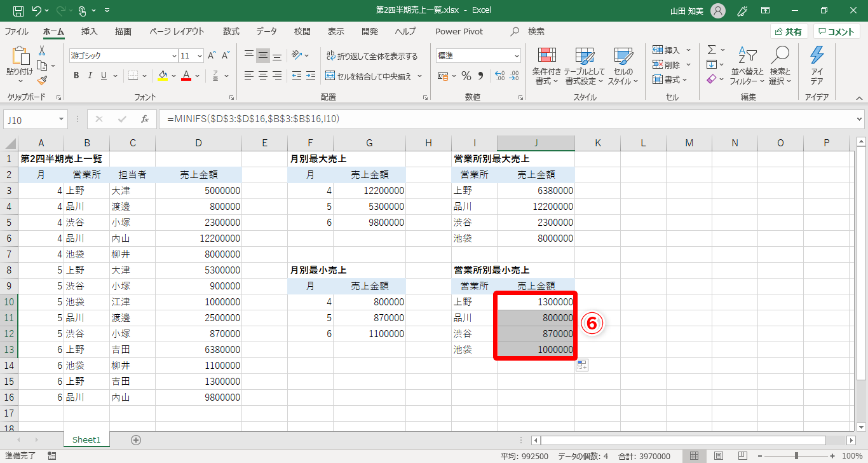Apply the yellow fill color
Viewport: 868px width, 463px height.
[x=163, y=76]
